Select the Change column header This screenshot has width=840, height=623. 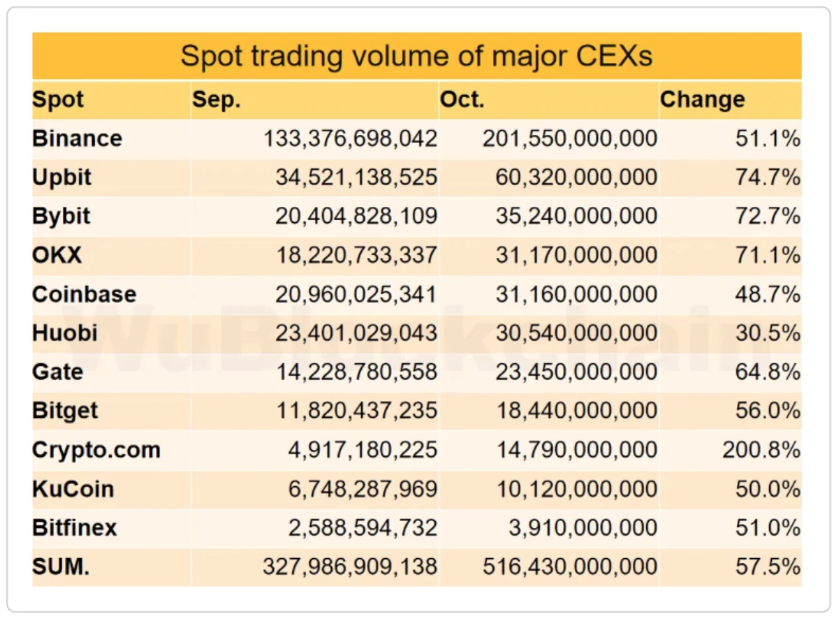coord(702,100)
